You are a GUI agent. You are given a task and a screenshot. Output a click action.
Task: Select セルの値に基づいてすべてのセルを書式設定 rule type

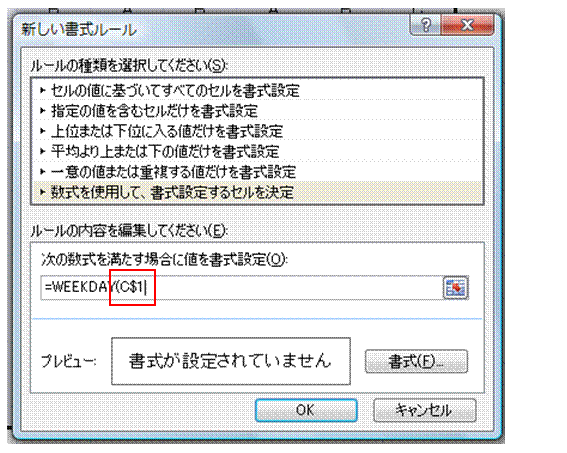click(x=257, y=90)
